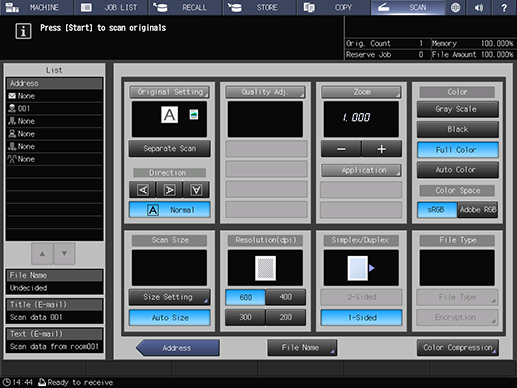Choose 1-Sided scanning mode
Image resolution: width=517 pixels, height=388 pixels.
(361, 318)
